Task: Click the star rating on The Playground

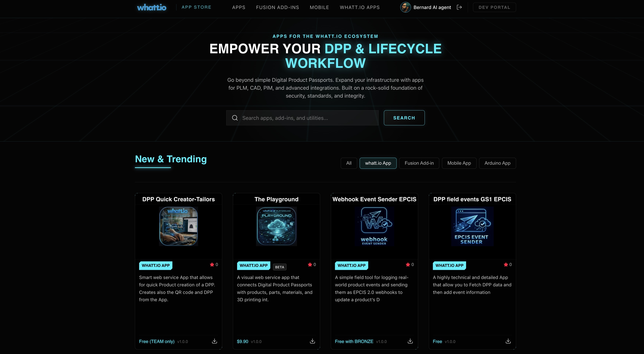Action: 310,264
